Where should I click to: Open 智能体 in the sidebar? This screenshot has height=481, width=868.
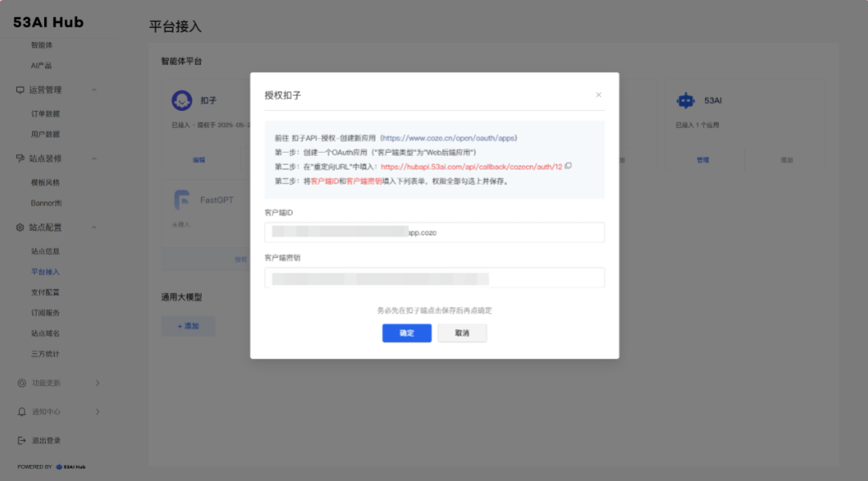42,45
